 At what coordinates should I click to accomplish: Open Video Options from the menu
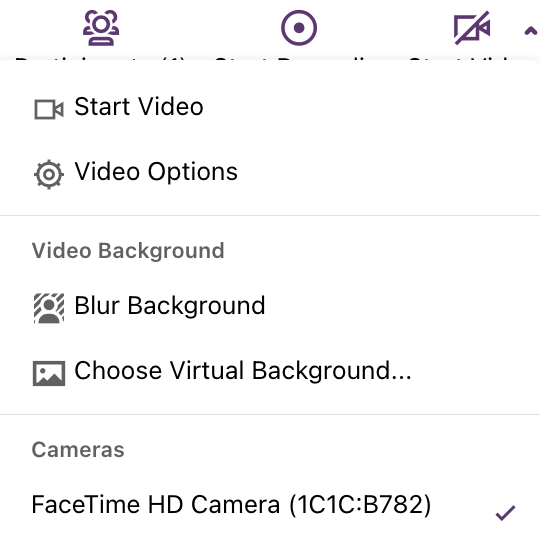[x=270, y=172]
